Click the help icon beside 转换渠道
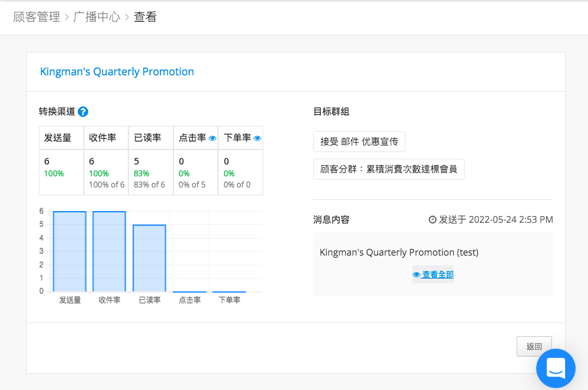588x390 pixels. click(x=83, y=112)
